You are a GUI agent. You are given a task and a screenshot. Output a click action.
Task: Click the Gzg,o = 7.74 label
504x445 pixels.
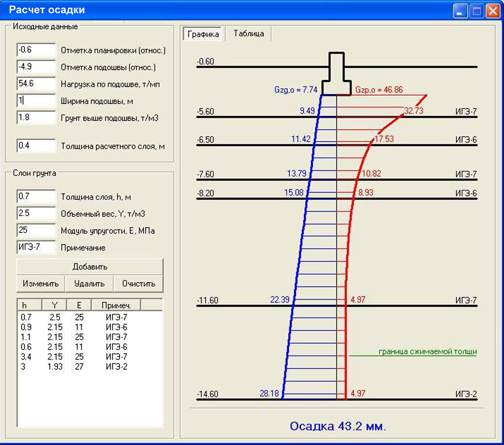tap(296, 90)
